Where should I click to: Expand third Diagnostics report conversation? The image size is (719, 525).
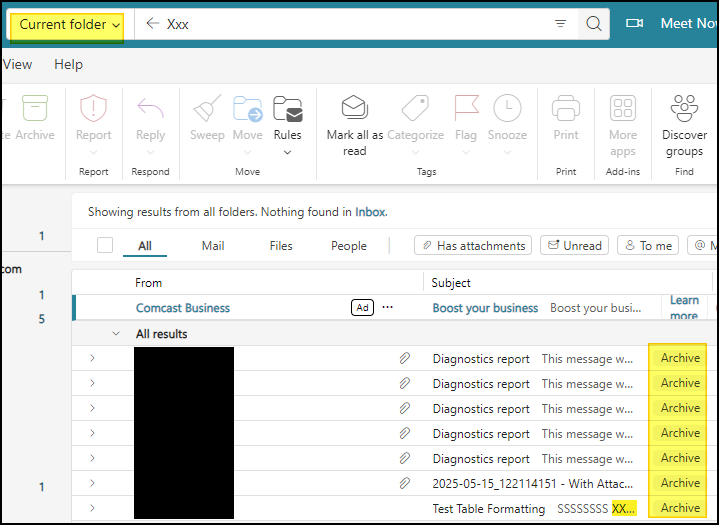click(92, 408)
